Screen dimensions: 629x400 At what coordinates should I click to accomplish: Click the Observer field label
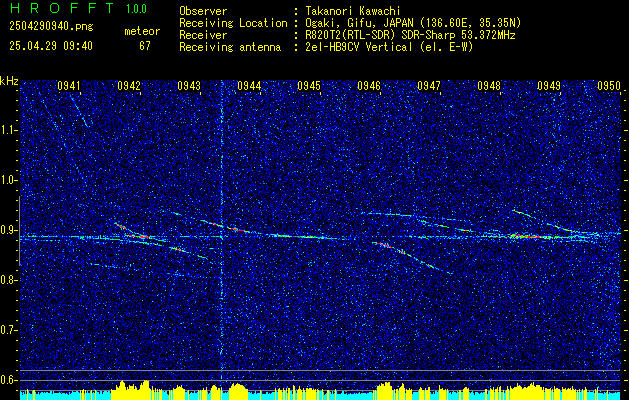(203, 11)
